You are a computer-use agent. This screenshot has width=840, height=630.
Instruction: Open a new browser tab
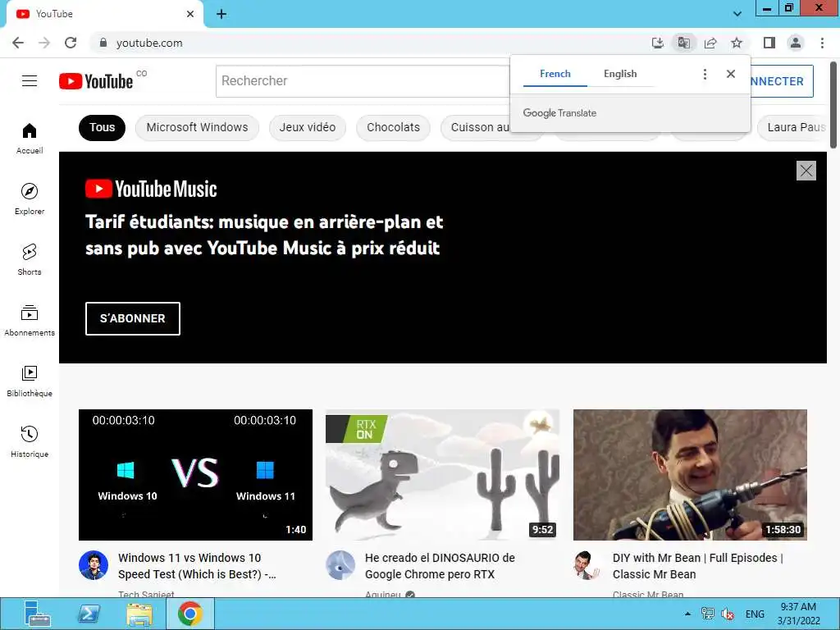[x=221, y=14]
